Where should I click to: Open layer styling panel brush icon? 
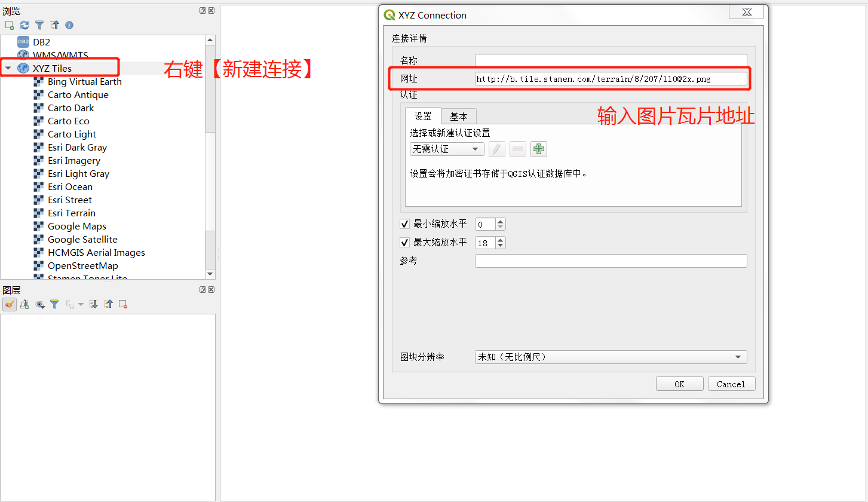pos(9,304)
